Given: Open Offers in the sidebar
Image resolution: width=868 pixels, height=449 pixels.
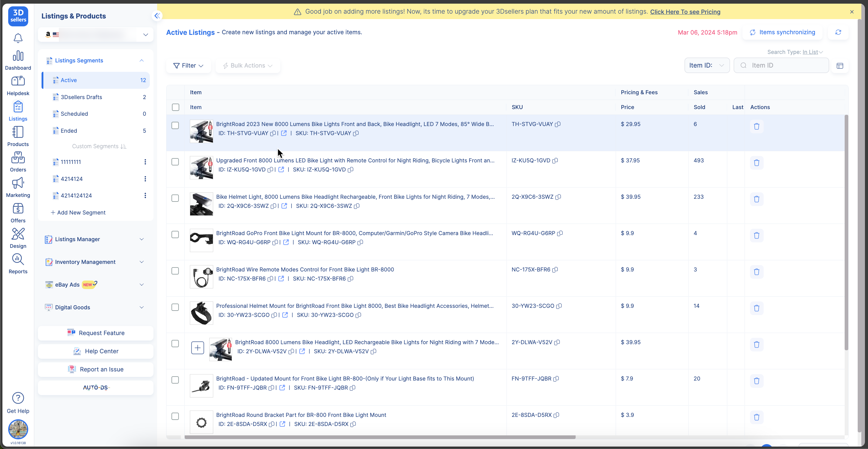Looking at the screenshot, I should click(18, 213).
